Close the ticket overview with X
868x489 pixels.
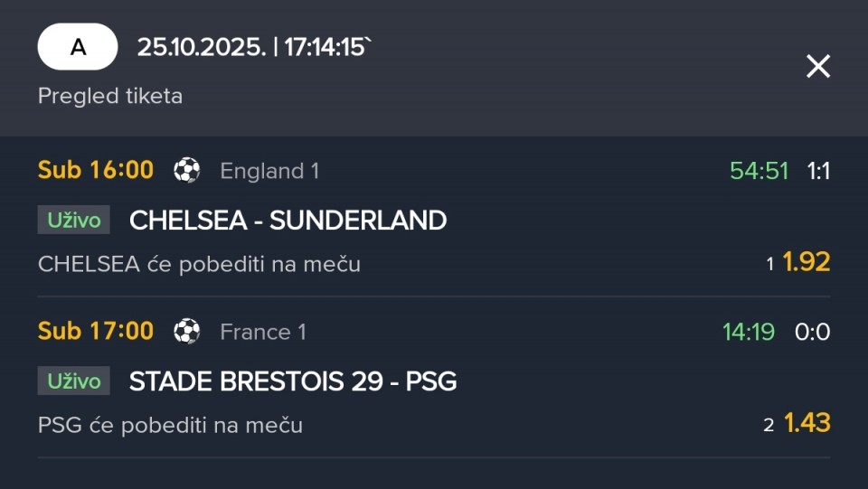tap(817, 66)
